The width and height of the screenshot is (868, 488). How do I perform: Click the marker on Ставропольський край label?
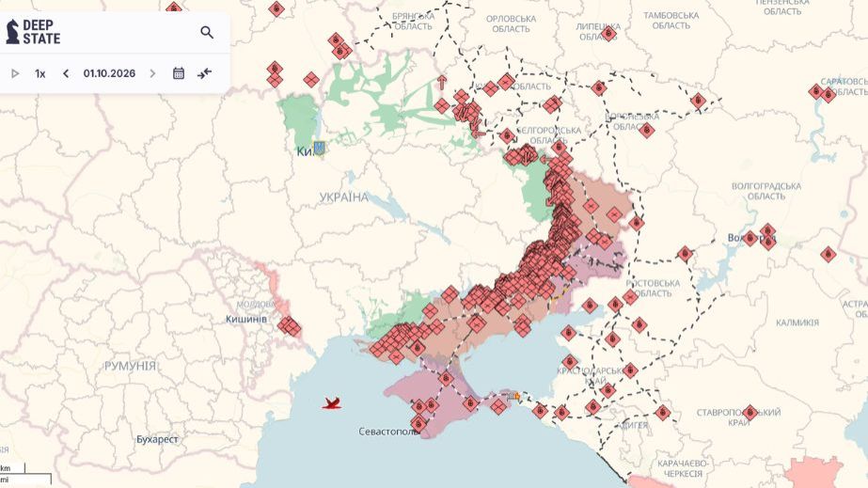point(750,412)
